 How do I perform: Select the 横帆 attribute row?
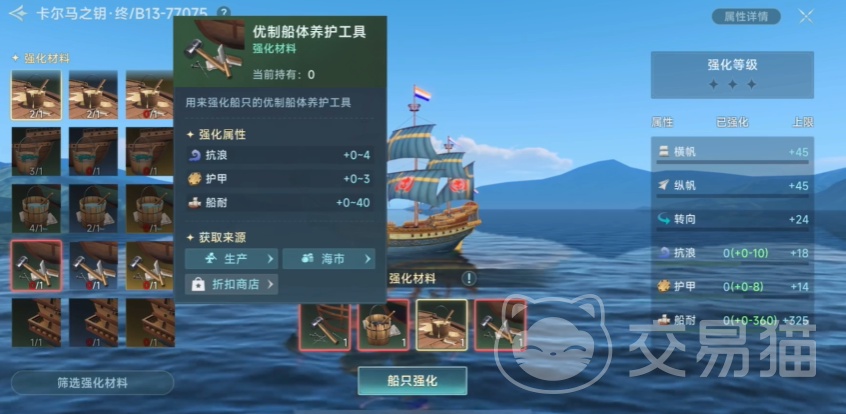[x=732, y=153]
